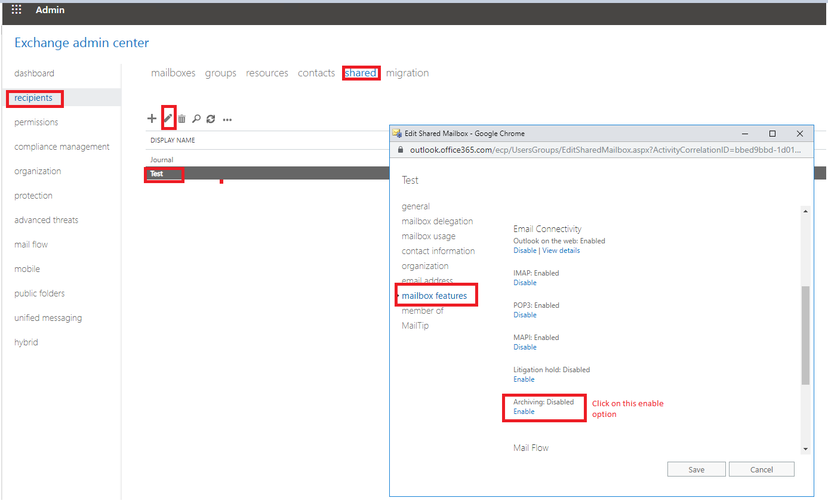Screen dimensions: 828x504
Task: Open advanced threats section
Action: click(x=47, y=220)
